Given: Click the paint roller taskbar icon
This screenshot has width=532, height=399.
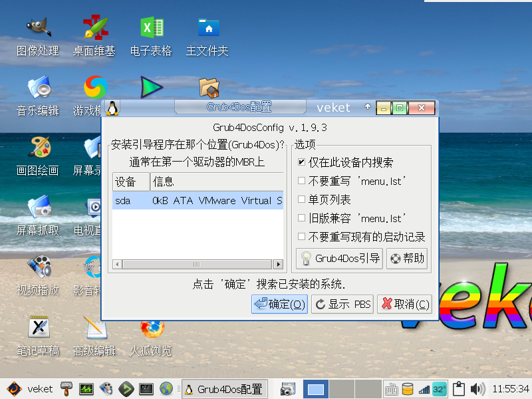Looking at the screenshot, I should [66, 389].
